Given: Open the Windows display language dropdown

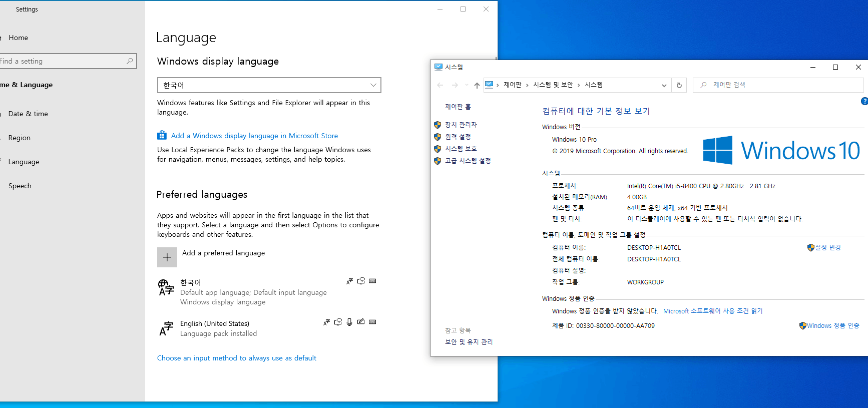Looking at the screenshot, I should click(x=269, y=85).
